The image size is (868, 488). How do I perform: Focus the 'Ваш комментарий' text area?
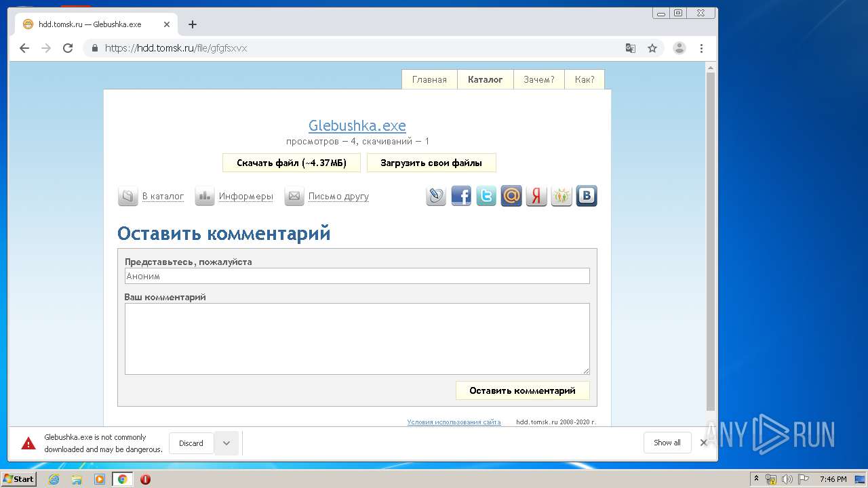click(x=357, y=339)
